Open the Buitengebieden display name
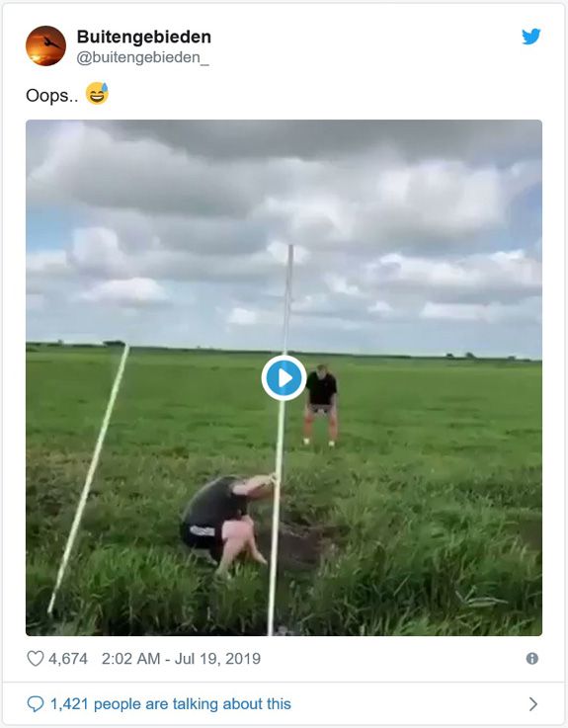Screen dimensions: 568x728 click(144, 37)
